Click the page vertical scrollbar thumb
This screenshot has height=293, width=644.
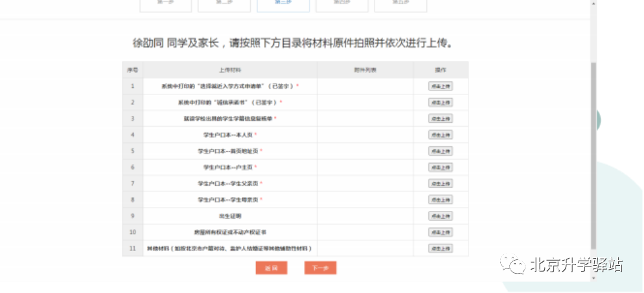pyautogui.click(x=593, y=156)
